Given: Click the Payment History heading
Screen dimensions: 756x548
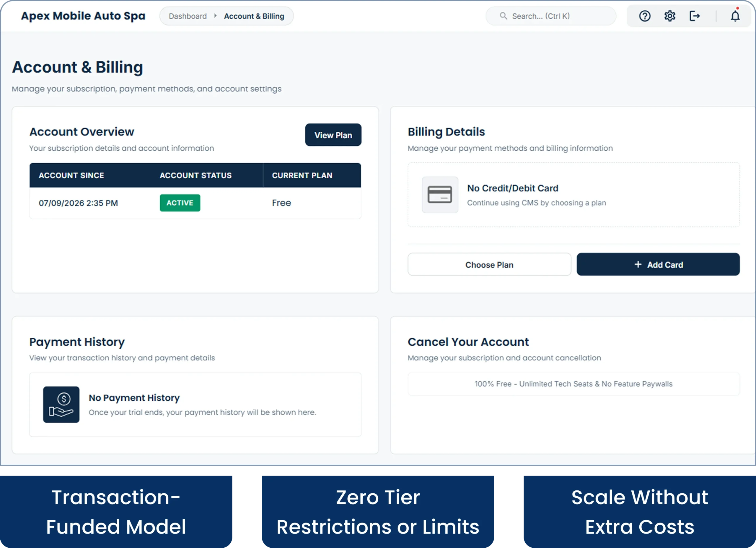Looking at the screenshot, I should click(x=77, y=342).
